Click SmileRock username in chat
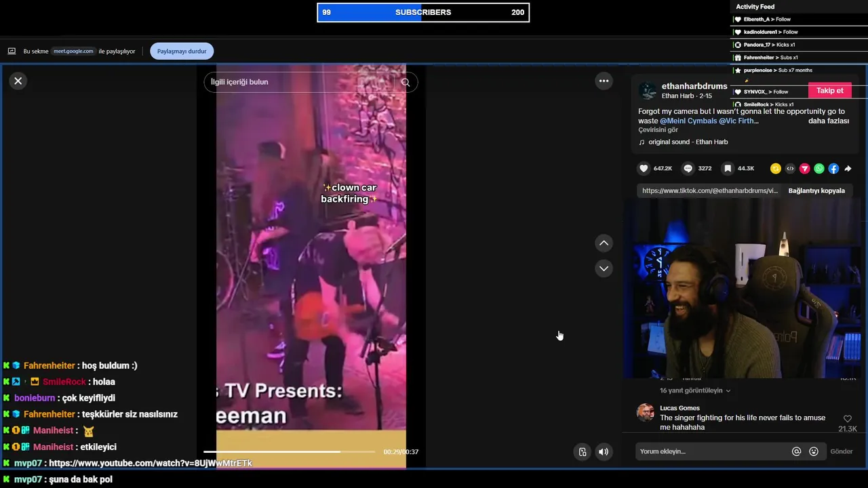Image resolution: width=868 pixels, height=488 pixels. (65, 382)
